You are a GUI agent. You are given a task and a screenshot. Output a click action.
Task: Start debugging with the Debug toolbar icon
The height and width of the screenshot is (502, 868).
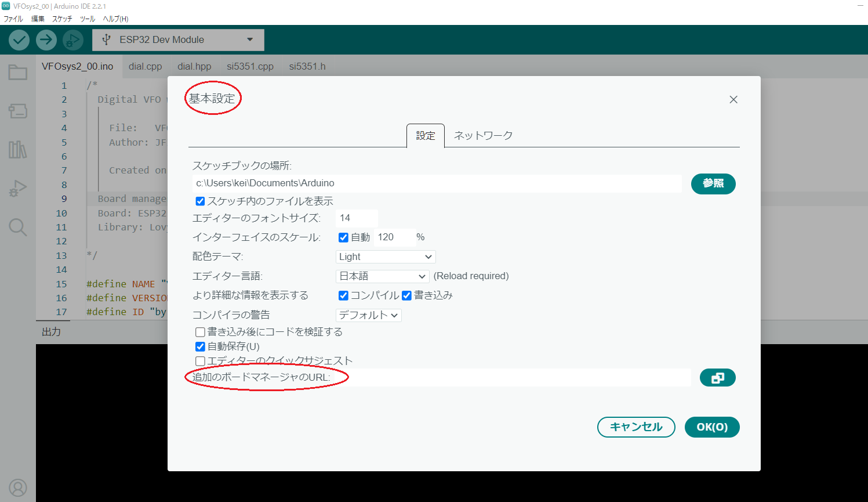tap(73, 40)
